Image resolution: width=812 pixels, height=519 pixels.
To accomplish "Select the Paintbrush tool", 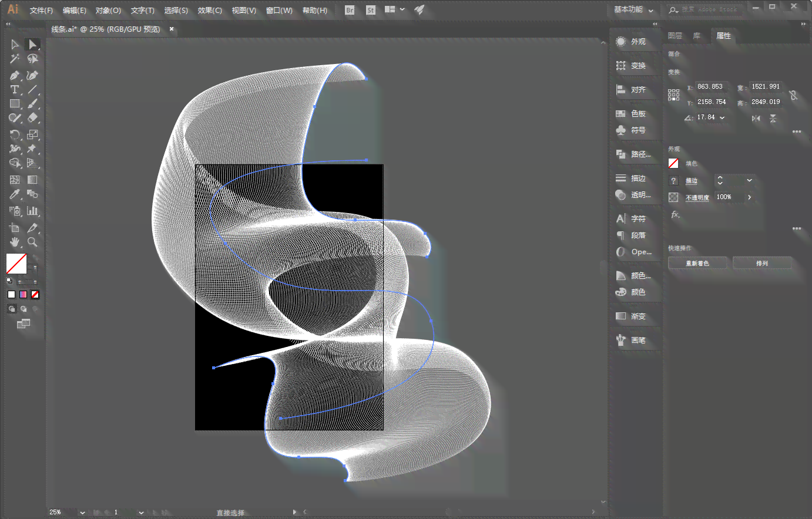I will coord(33,103).
